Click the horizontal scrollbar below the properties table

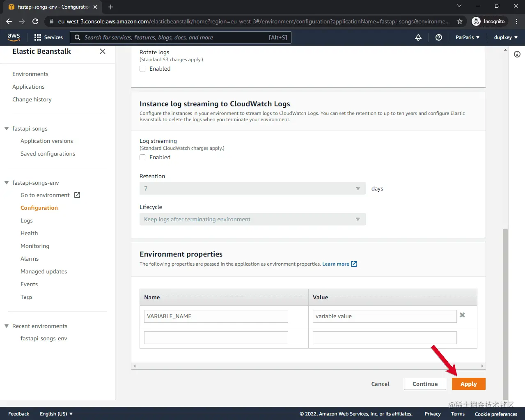click(308, 365)
